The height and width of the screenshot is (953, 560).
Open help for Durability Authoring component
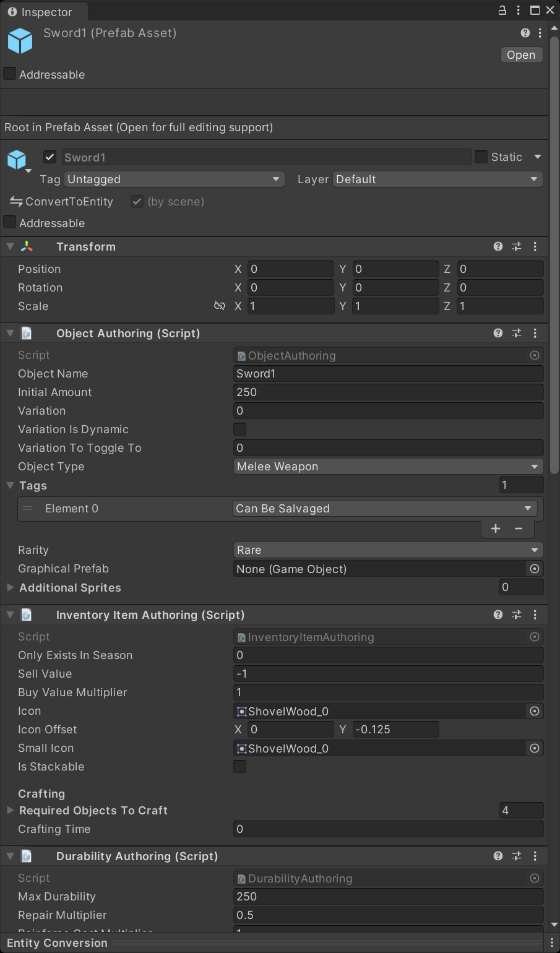click(498, 856)
